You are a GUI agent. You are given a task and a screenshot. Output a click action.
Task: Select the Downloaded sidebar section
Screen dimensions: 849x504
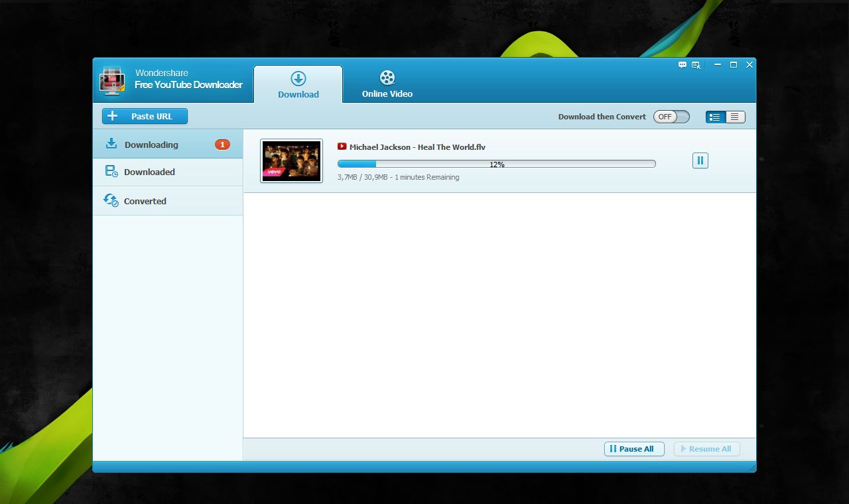pyautogui.click(x=168, y=172)
